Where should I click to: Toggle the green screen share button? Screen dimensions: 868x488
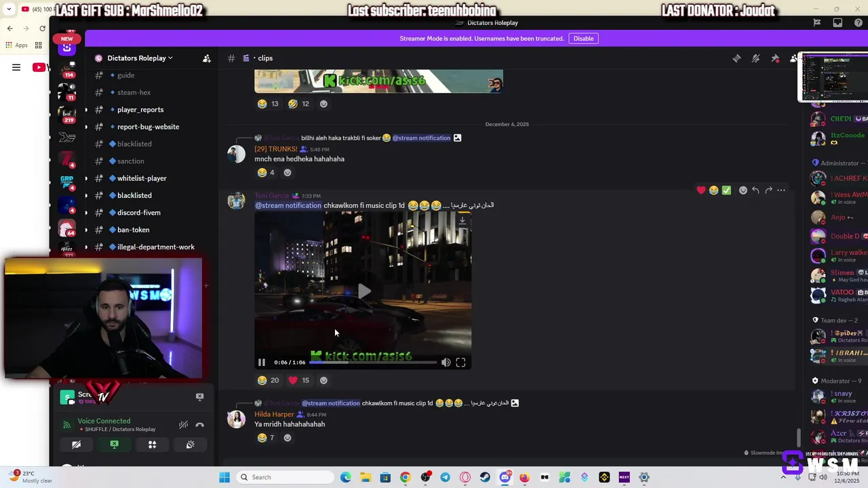[114, 445]
